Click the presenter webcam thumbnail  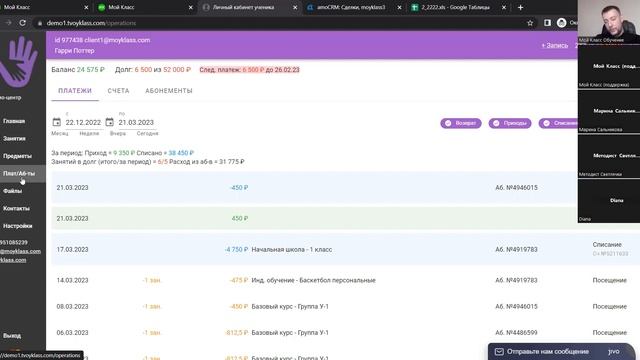point(609,21)
